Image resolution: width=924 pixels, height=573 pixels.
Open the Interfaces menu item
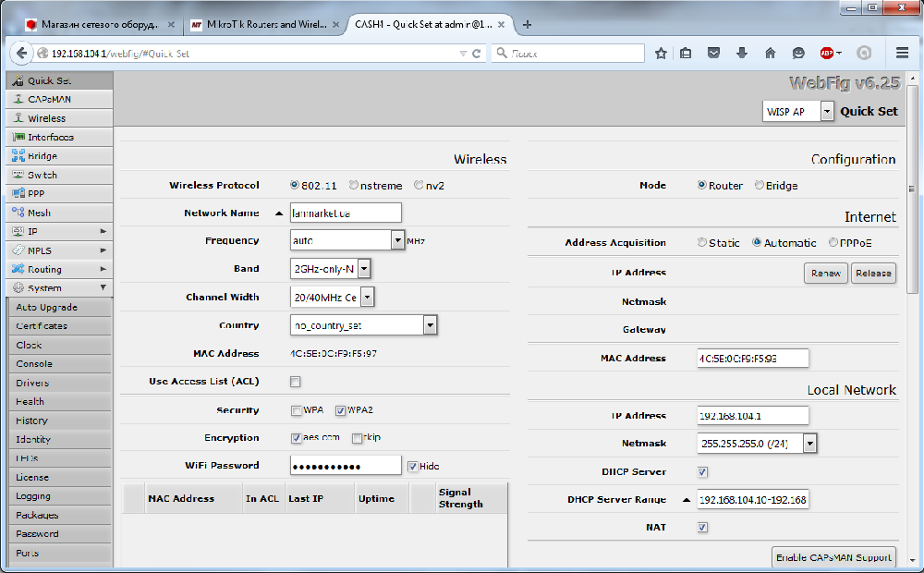pos(50,137)
